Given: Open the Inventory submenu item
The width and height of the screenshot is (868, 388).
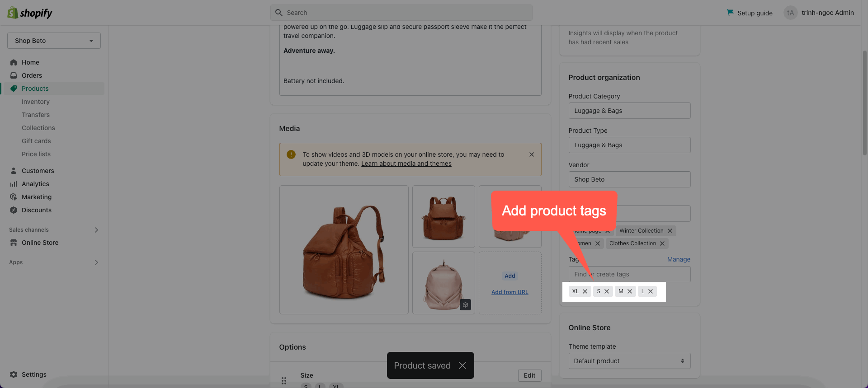Looking at the screenshot, I should pos(36,102).
